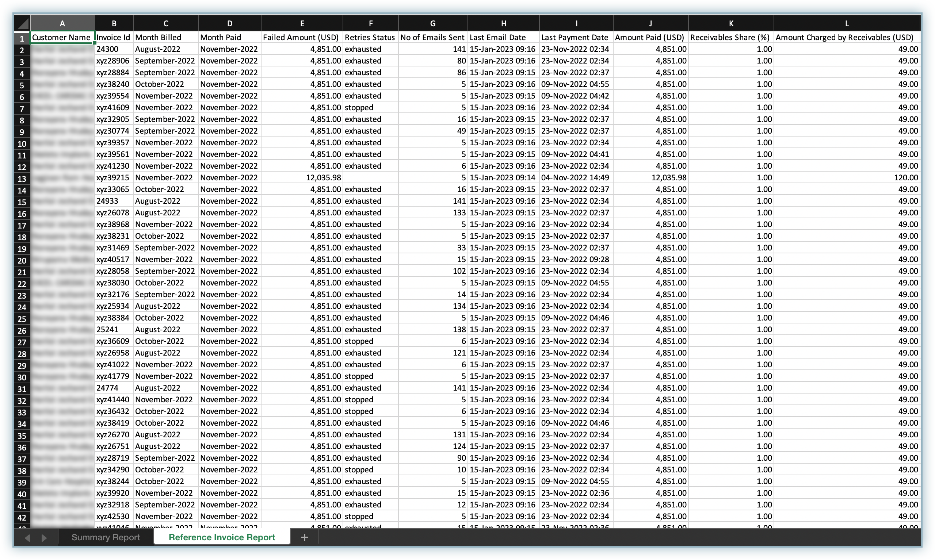Click the 12,035.98 failed amount cell
The height and width of the screenshot is (560, 935).
[x=302, y=178]
